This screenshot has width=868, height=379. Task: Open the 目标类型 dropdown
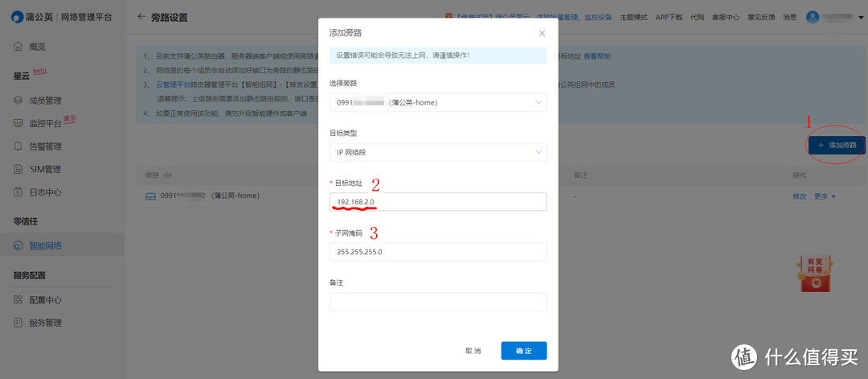pos(438,152)
